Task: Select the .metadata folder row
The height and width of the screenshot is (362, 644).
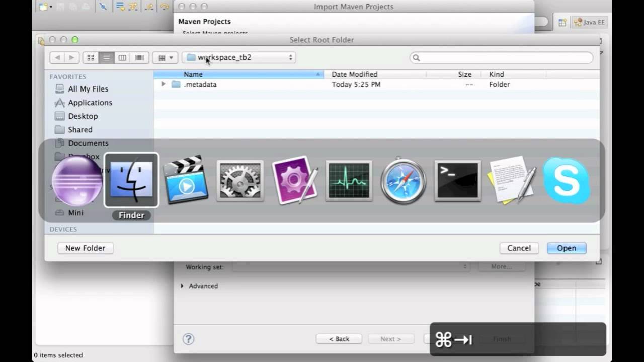Action: [x=376, y=84]
